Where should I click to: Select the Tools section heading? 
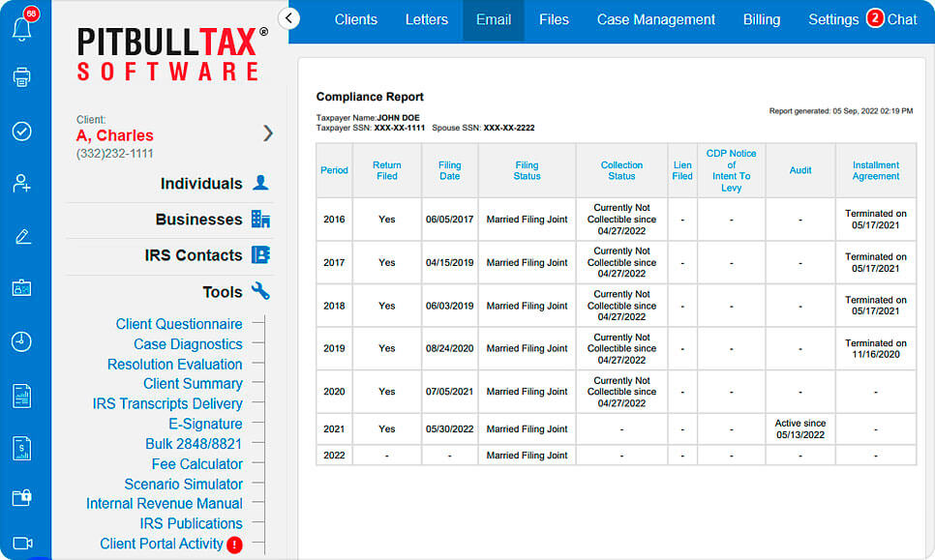(x=223, y=292)
